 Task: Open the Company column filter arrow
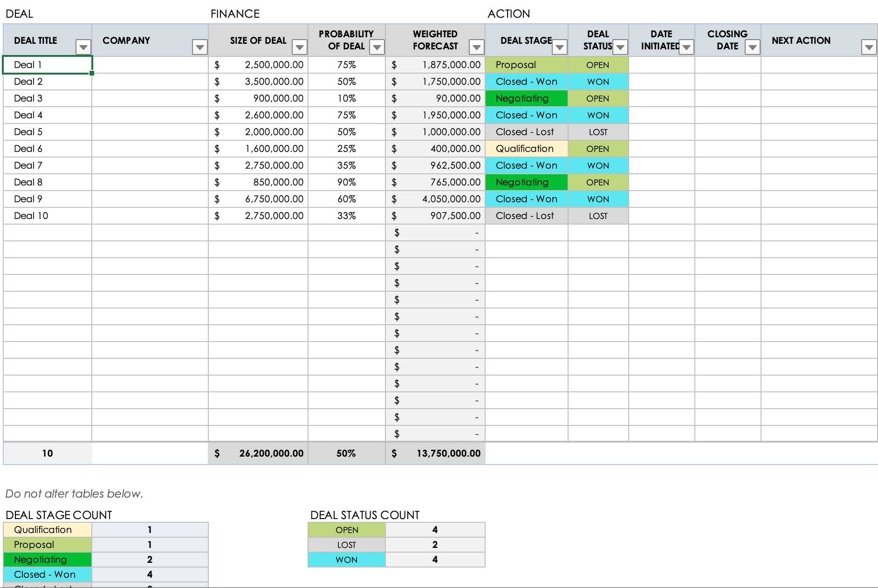(x=199, y=47)
